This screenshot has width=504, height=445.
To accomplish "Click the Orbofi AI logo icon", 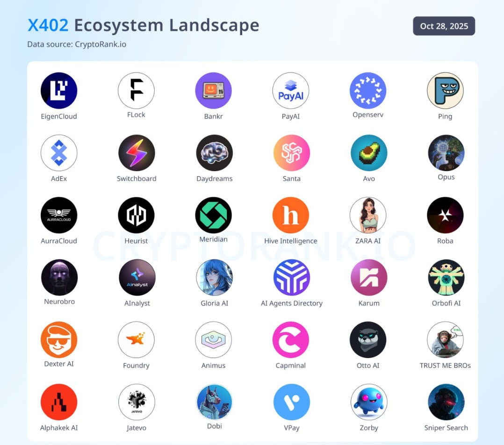I will [446, 278].
